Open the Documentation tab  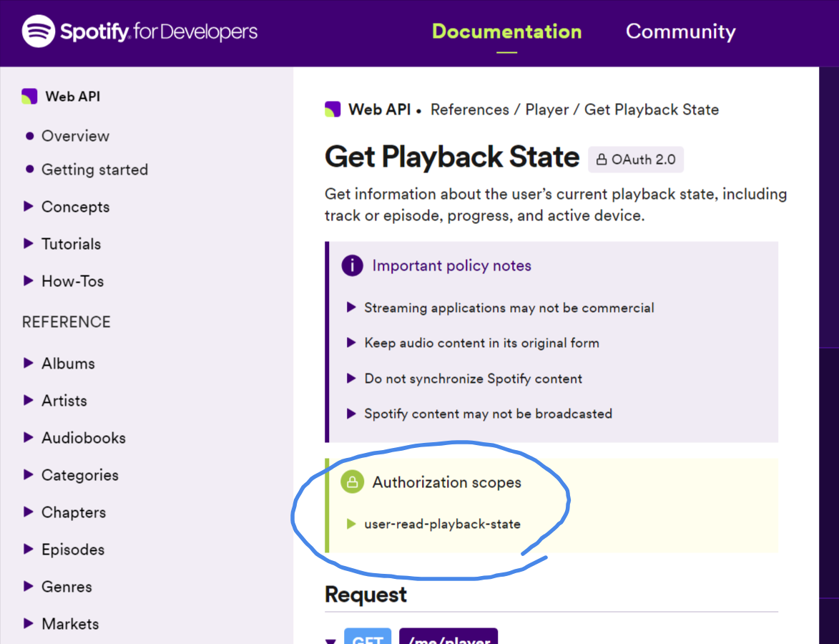506,31
